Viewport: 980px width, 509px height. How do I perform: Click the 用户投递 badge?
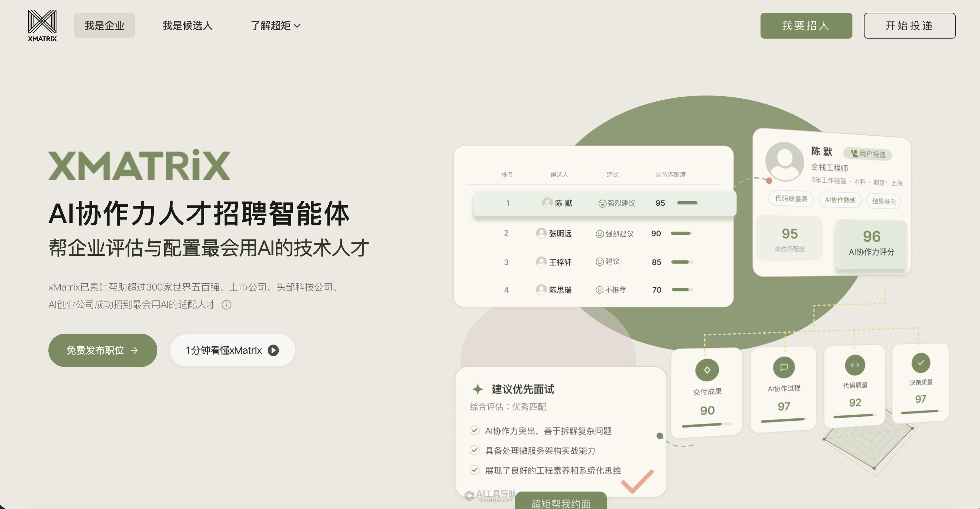tap(868, 154)
